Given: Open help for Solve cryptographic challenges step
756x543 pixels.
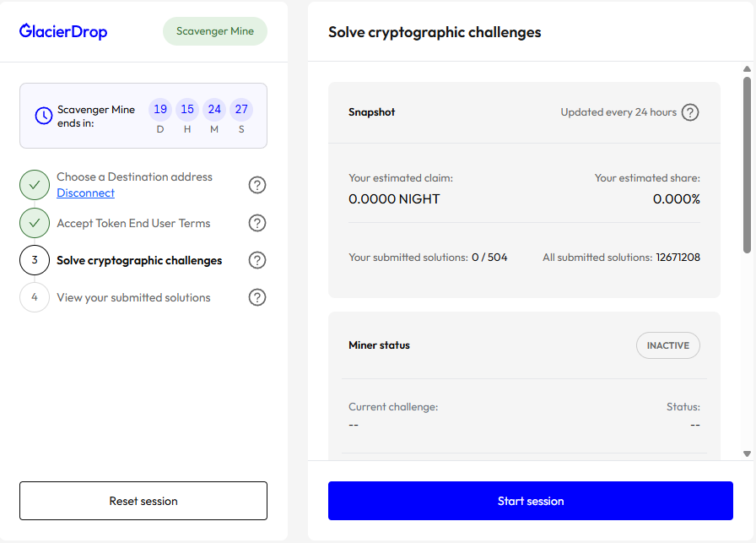Looking at the screenshot, I should coord(257,260).
